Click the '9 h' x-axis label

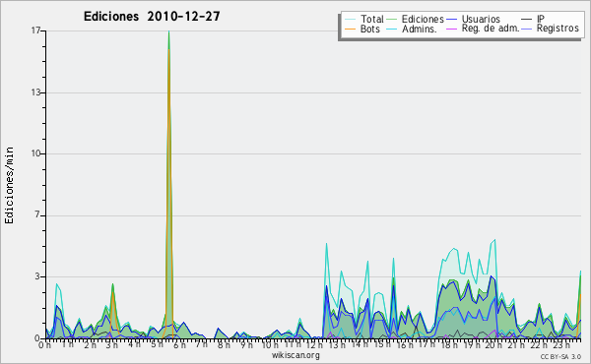[x=246, y=344]
